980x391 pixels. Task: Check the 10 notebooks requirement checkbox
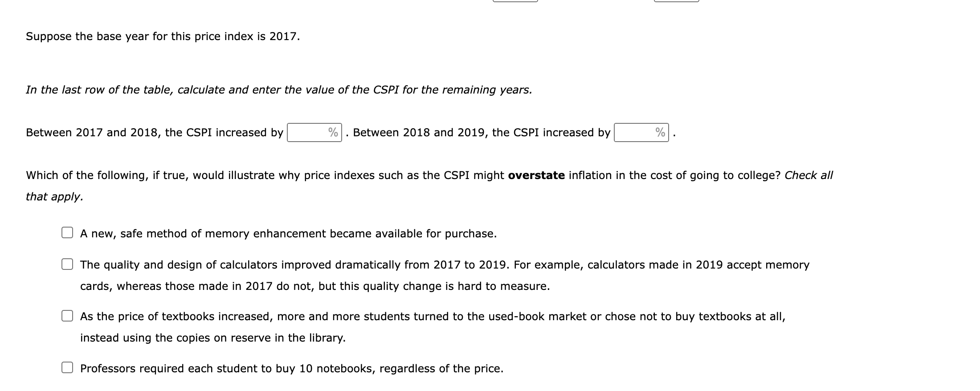[x=67, y=367]
